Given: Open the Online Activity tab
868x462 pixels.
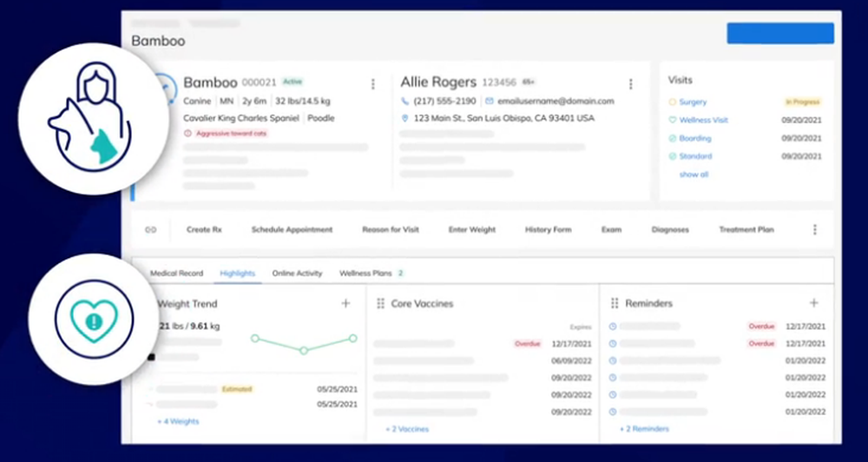Looking at the screenshot, I should [x=297, y=273].
